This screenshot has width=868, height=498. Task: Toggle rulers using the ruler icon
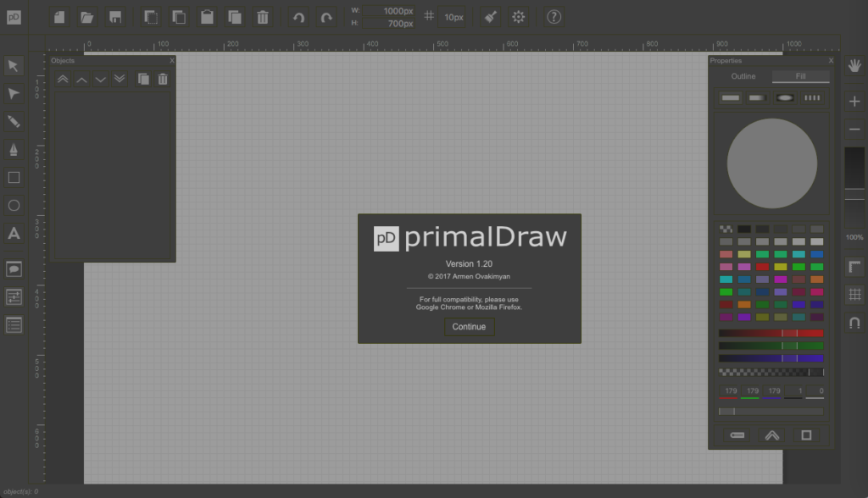[855, 267]
